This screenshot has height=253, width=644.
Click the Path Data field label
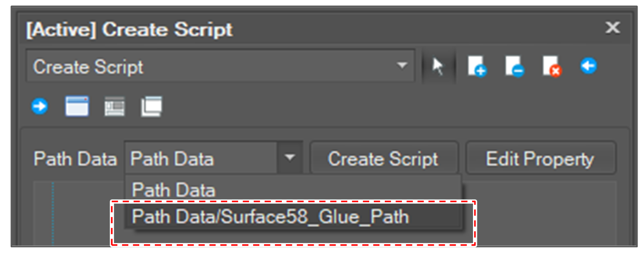point(75,159)
